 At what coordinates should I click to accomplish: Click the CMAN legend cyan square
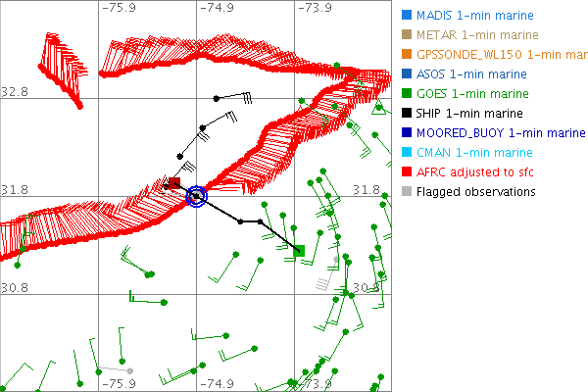407,152
